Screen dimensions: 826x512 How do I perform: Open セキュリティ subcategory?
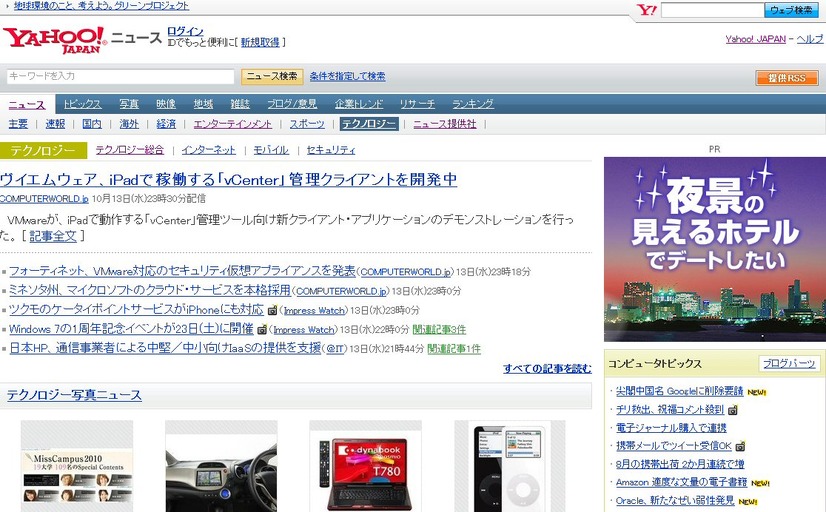331,150
